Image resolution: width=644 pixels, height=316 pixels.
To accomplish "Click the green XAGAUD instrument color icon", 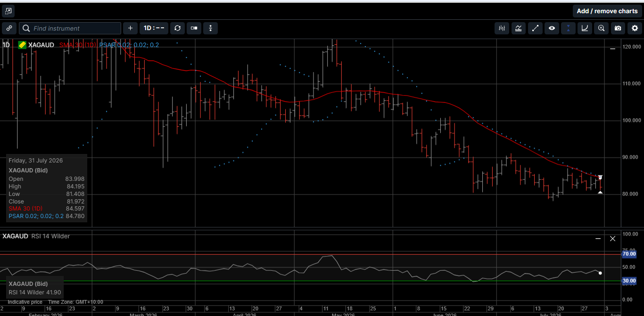I will coord(22,45).
